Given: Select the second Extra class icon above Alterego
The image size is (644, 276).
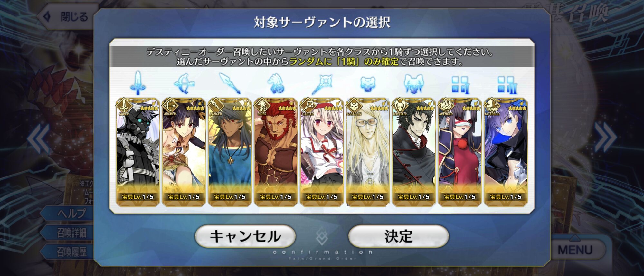Looking at the screenshot, I should (506, 85).
